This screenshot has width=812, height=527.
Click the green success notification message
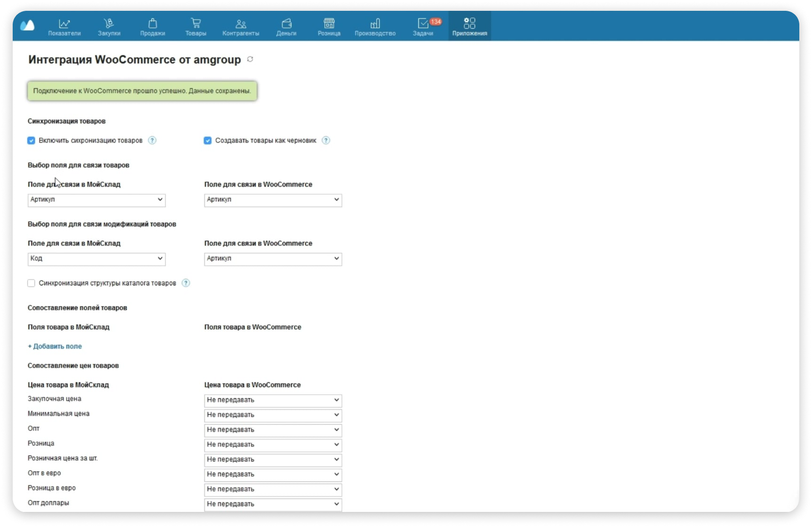click(x=142, y=91)
